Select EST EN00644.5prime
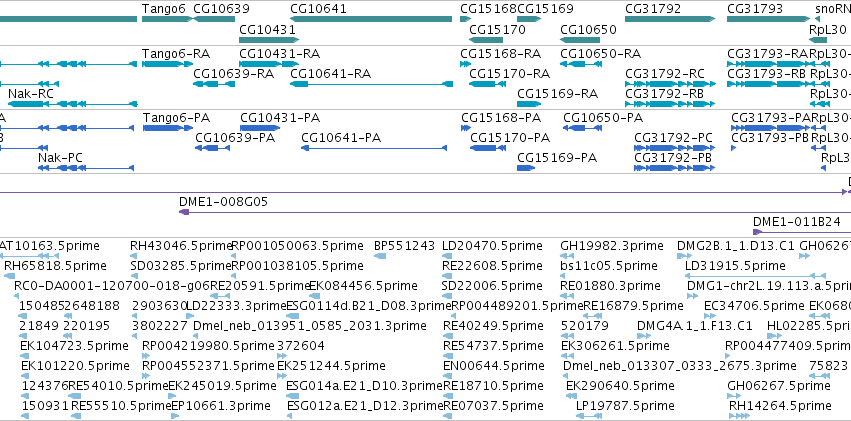Image resolution: width=851 pixels, height=421 pixels. coord(493,366)
